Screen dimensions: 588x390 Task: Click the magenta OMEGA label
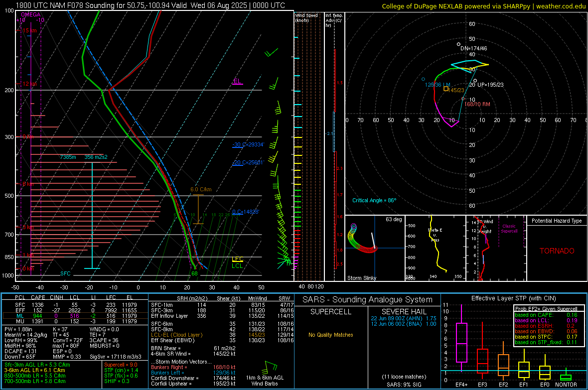coord(31,14)
